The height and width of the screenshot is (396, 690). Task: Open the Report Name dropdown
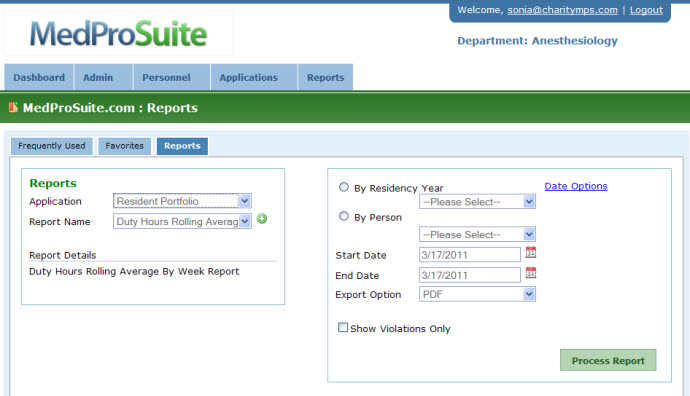(182, 221)
